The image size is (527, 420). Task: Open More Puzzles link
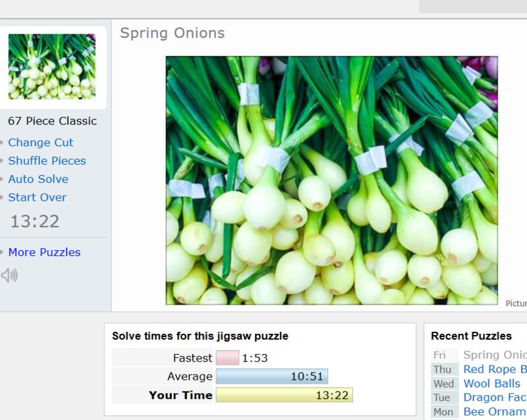click(x=44, y=252)
